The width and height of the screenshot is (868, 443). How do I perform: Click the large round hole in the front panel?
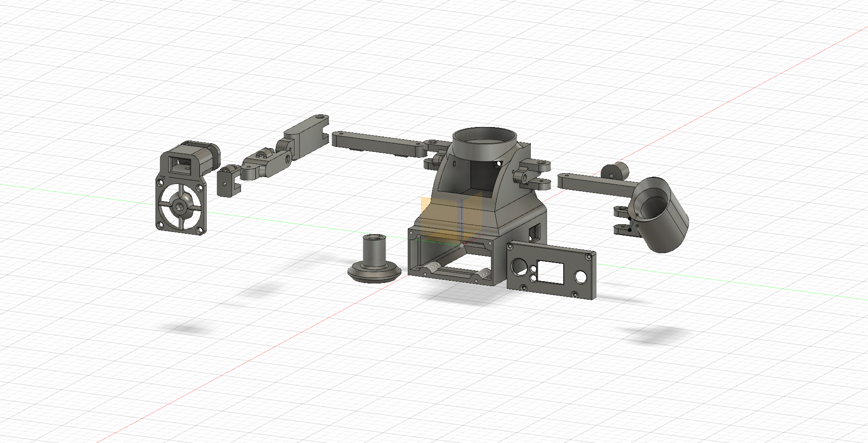[519, 266]
